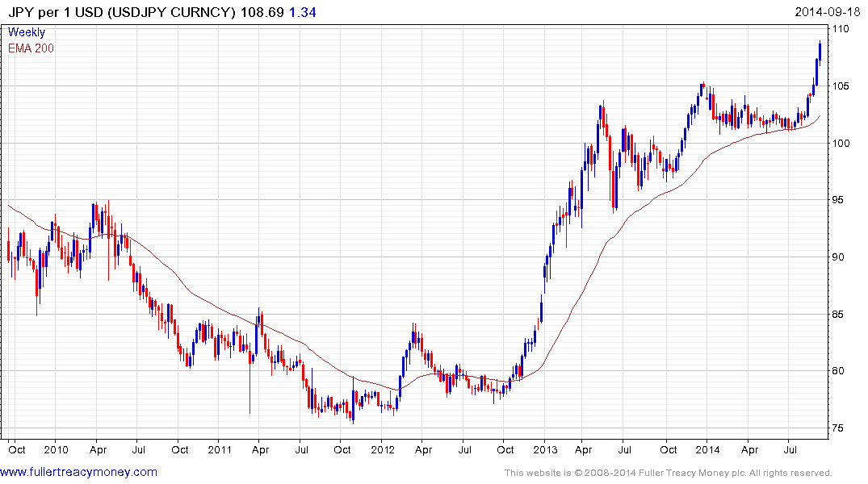Click the 108.69 last price value
868x484 pixels.
point(262,12)
